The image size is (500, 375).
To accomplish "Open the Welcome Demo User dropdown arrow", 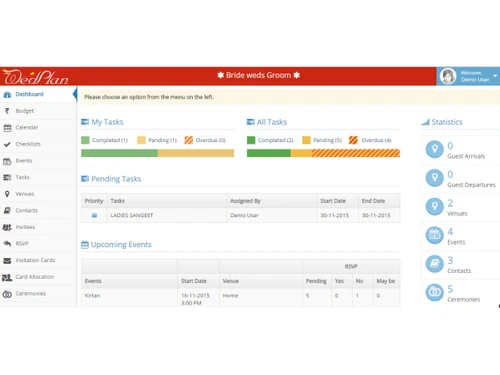I will click(x=495, y=76).
